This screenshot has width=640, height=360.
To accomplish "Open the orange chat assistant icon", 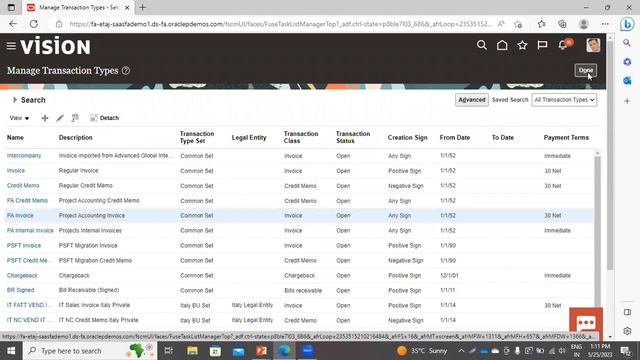I will [x=586, y=322].
